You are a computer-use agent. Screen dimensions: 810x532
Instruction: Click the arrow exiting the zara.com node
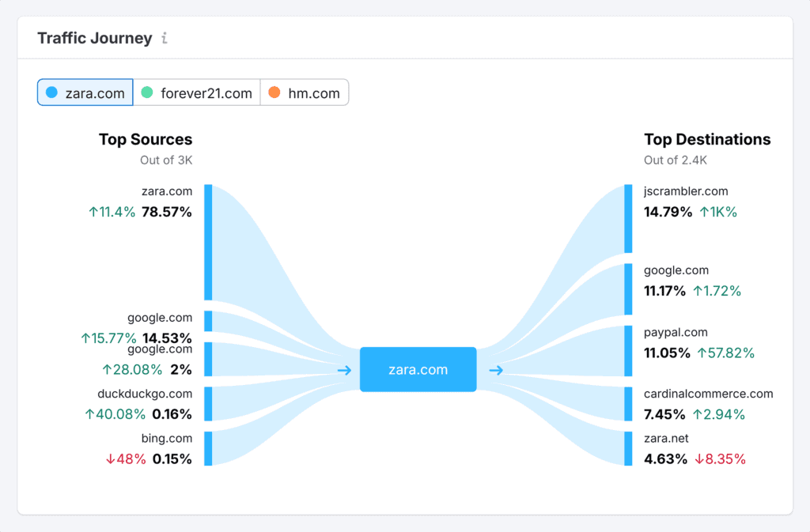coord(494,369)
